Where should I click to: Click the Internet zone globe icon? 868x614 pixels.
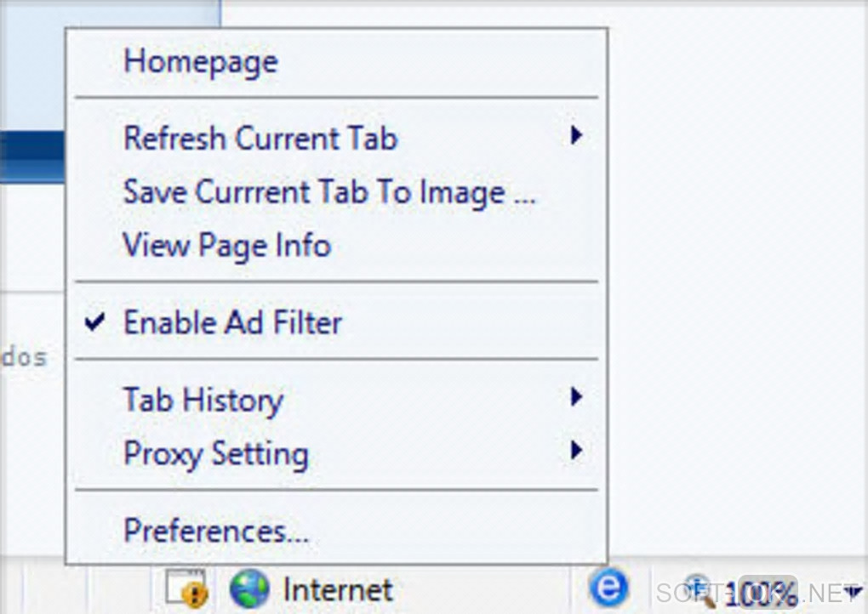[x=248, y=588]
